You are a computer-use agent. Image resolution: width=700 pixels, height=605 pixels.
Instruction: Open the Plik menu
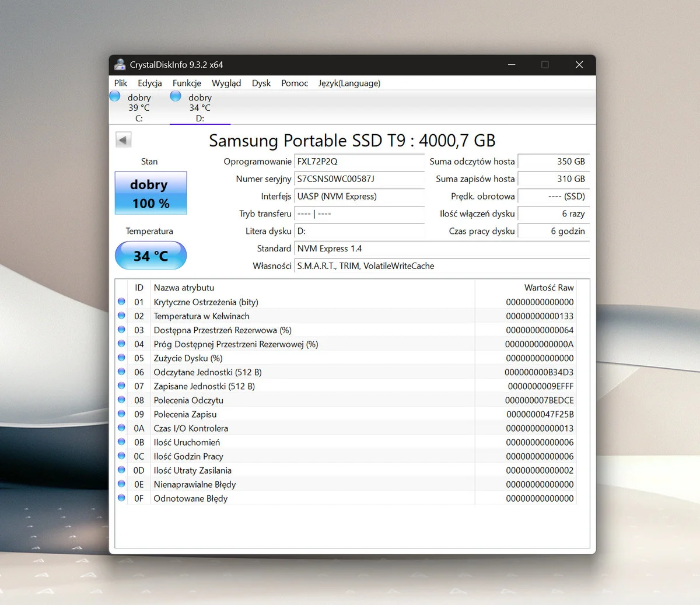pyautogui.click(x=121, y=83)
